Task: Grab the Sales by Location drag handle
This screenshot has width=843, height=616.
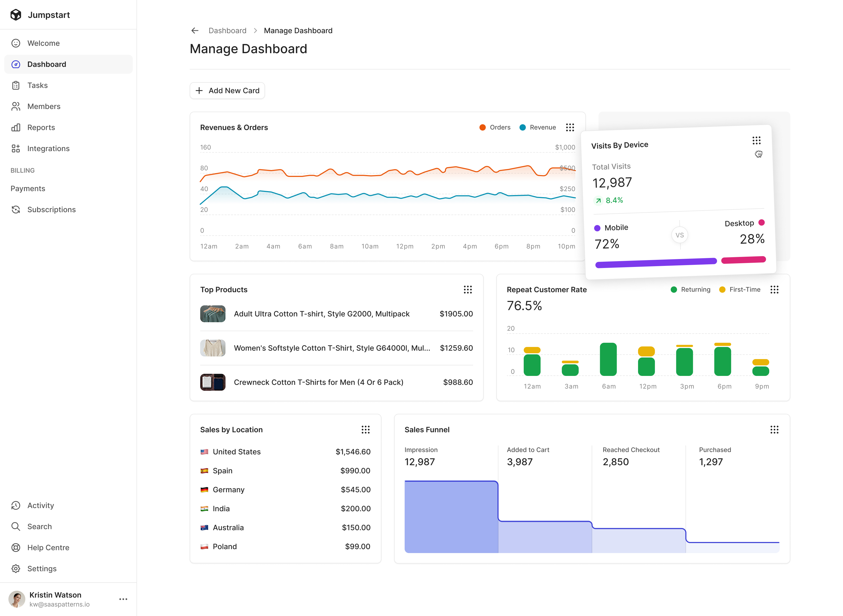Action: tap(365, 430)
